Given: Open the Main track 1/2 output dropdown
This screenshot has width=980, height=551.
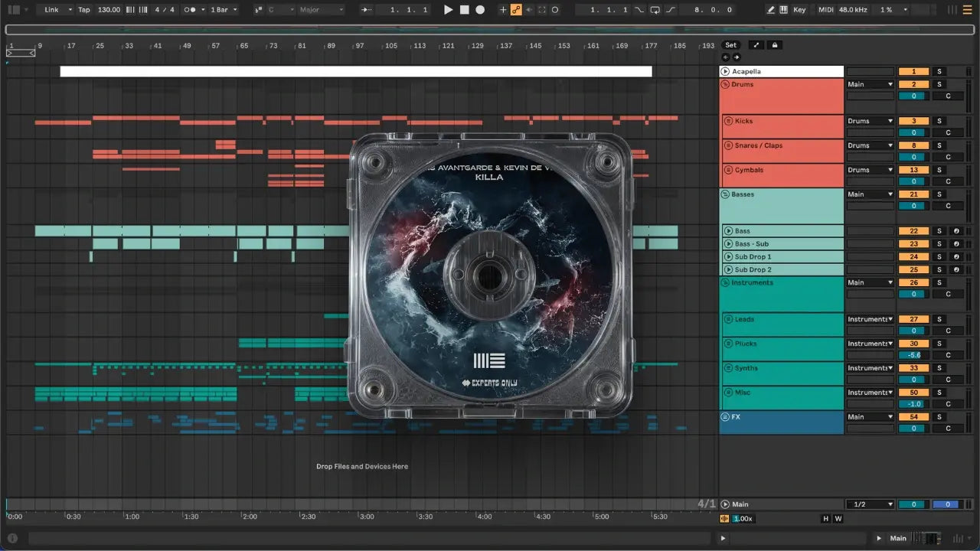Looking at the screenshot, I should pos(870,504).
